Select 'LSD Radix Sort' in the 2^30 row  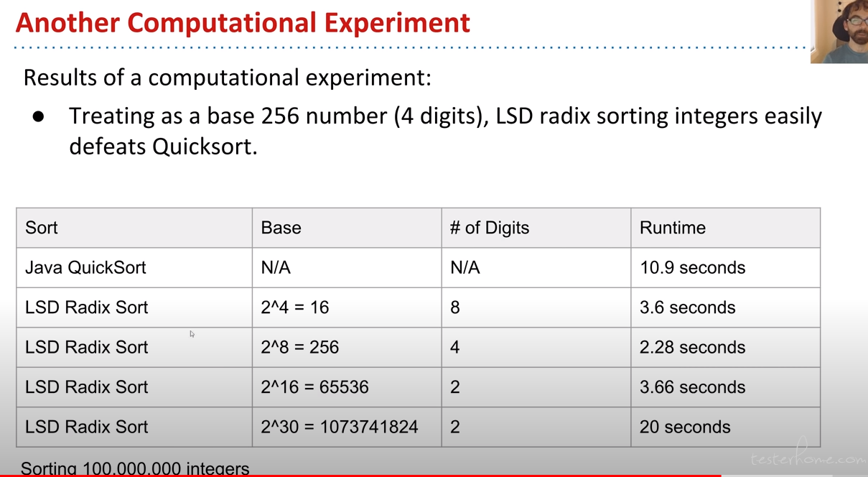134,427
